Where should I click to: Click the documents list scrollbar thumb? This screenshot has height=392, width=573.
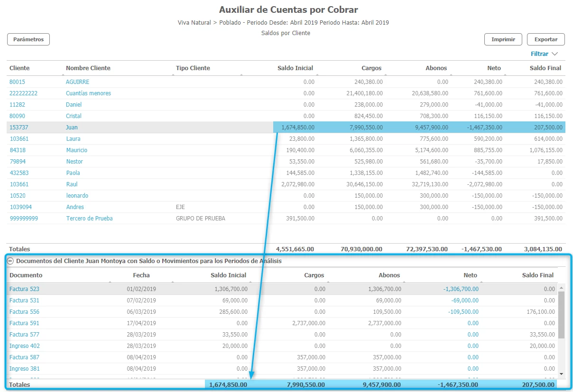tap(561, 314)
